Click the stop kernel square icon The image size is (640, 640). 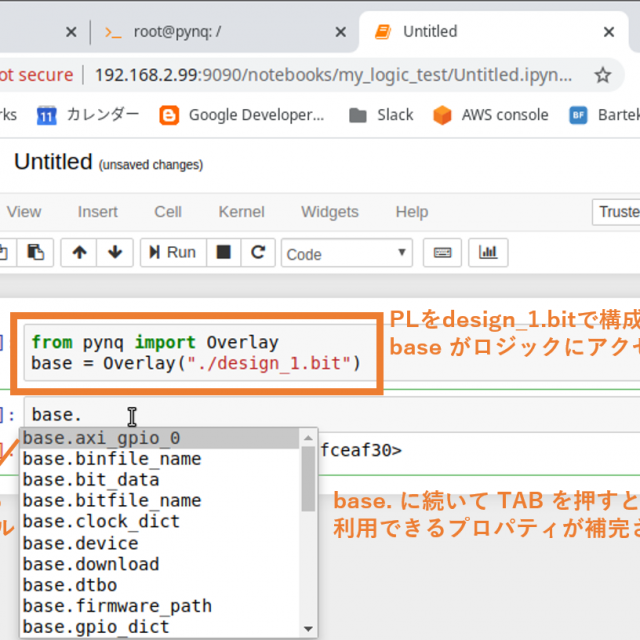(224, 253)
